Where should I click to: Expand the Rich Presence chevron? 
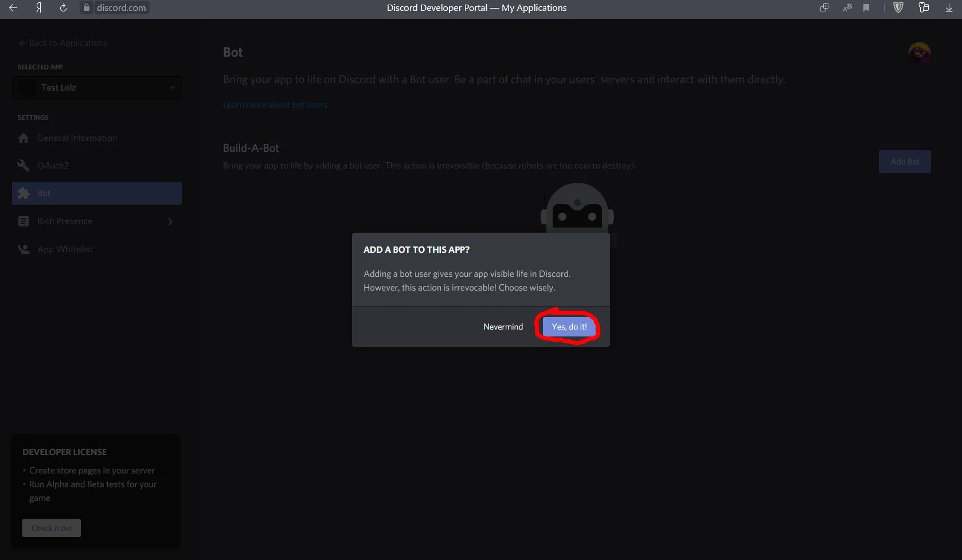tap(170, 221)
